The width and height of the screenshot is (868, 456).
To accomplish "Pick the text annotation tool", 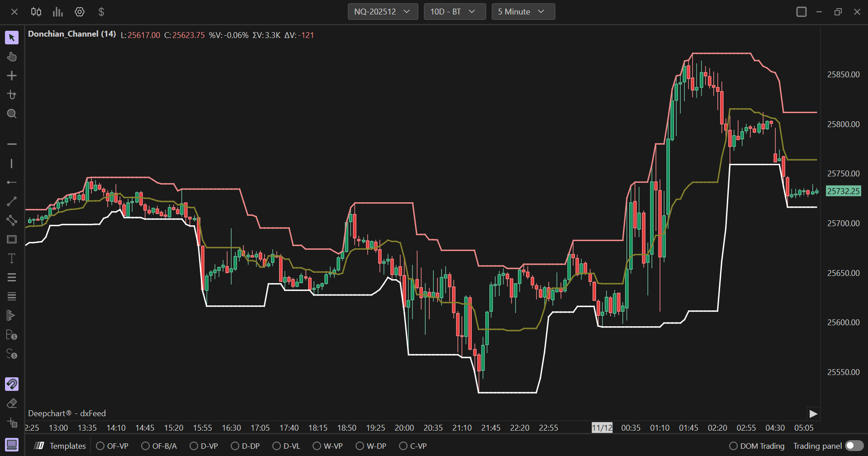I will [12, 258].
